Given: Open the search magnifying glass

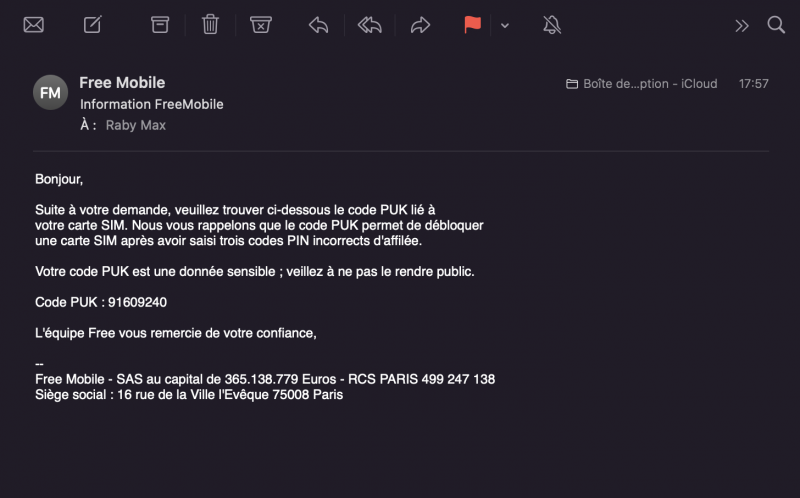Looking at the screenshot, I should (x=776, y=25).
